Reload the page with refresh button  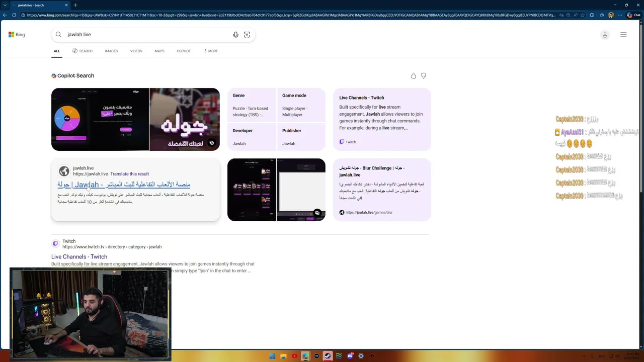14,15
